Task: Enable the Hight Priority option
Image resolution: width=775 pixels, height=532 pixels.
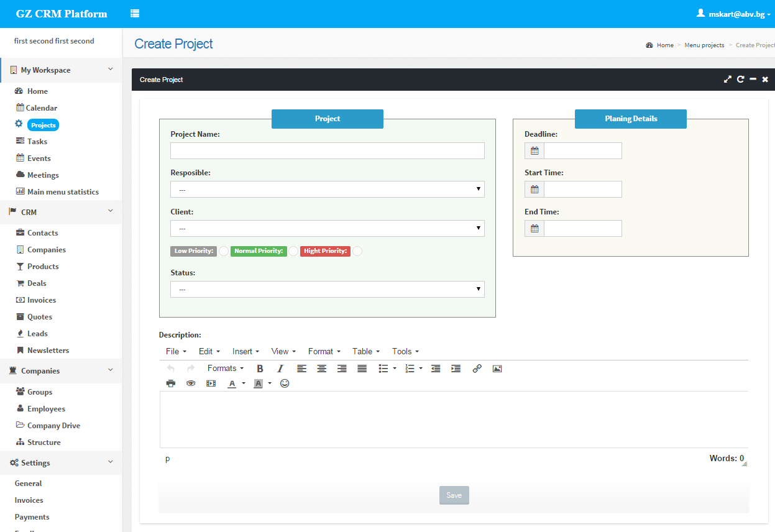Action: click(357, 251)
